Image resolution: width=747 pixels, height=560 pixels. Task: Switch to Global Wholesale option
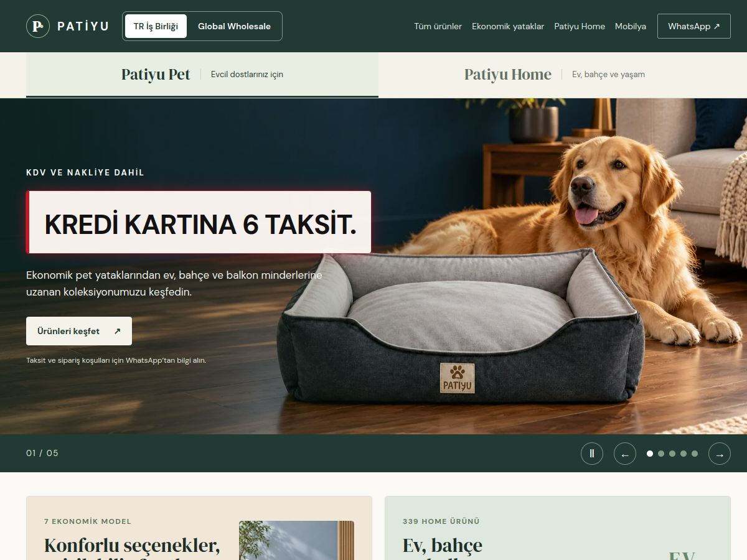tap(234, 26)
